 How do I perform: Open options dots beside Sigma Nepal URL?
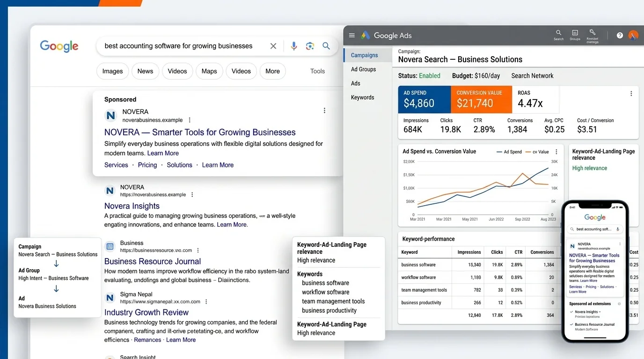206,302
